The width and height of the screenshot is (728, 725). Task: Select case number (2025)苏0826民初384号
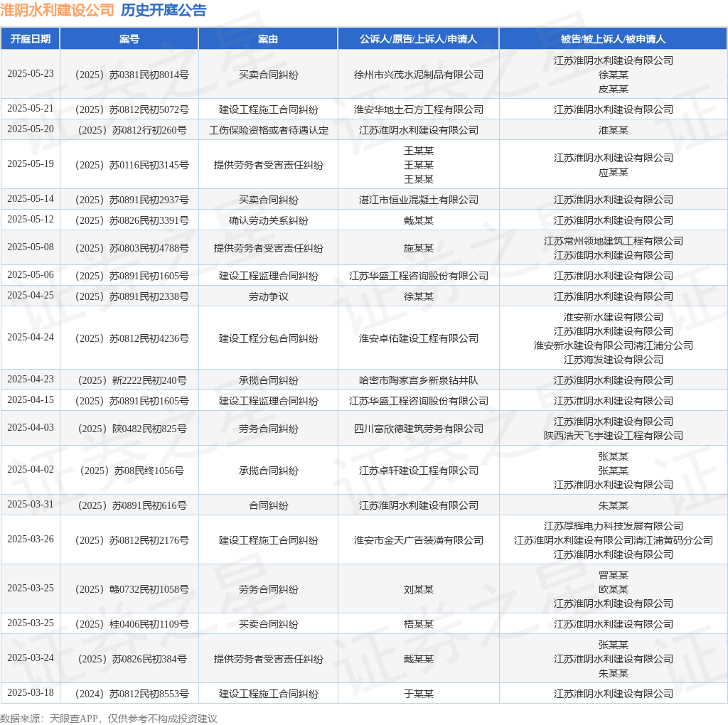click(x=132, y=659)
